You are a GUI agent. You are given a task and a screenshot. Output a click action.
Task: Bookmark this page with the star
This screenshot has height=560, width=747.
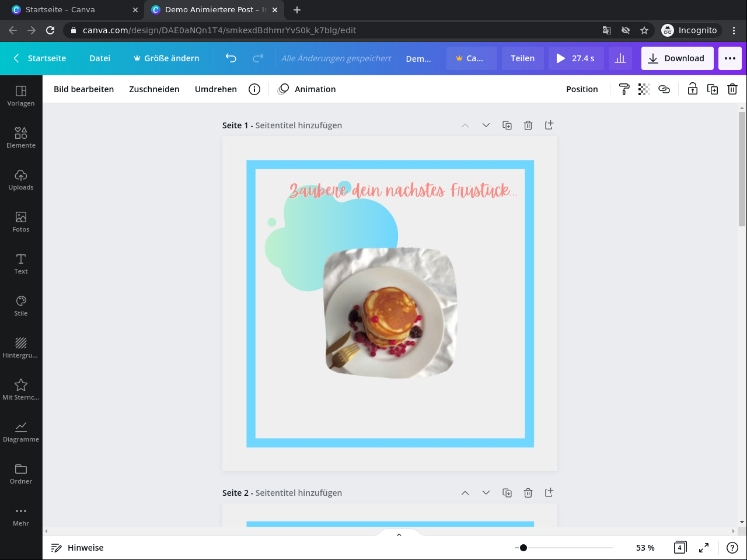click(644, 30)
